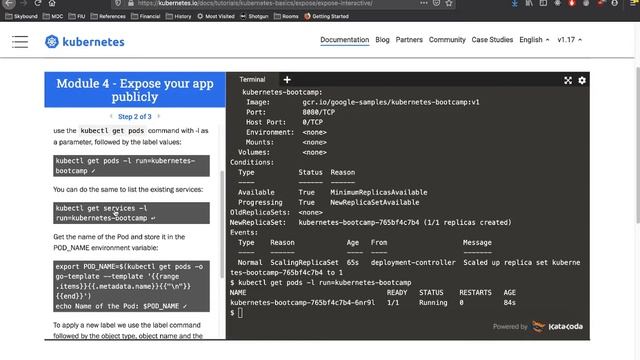Open the browser downloads panel

click(x=515, y=3)
